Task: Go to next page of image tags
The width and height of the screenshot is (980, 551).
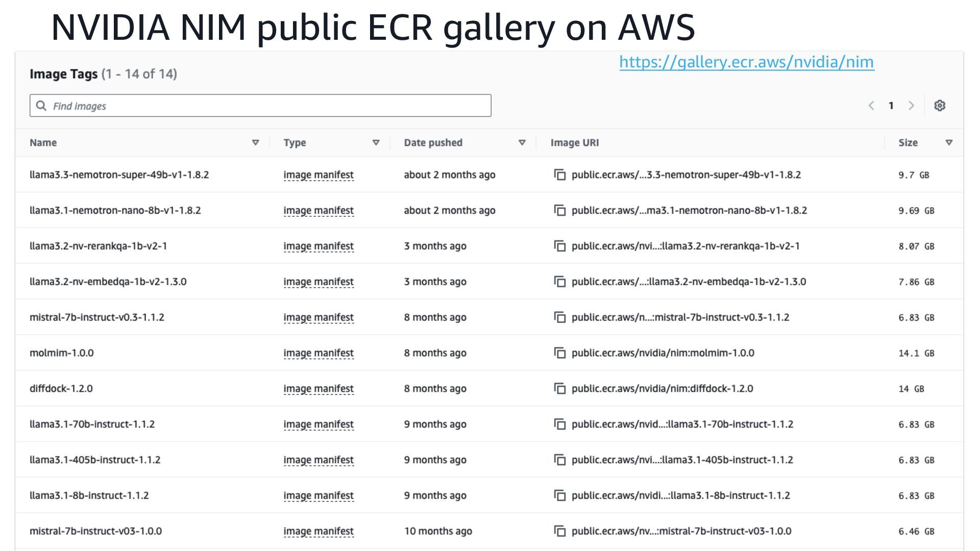Action: [911, 106]
